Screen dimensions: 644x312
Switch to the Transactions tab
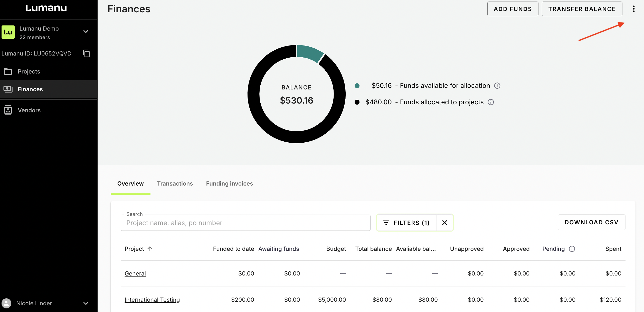pos(175,183)
